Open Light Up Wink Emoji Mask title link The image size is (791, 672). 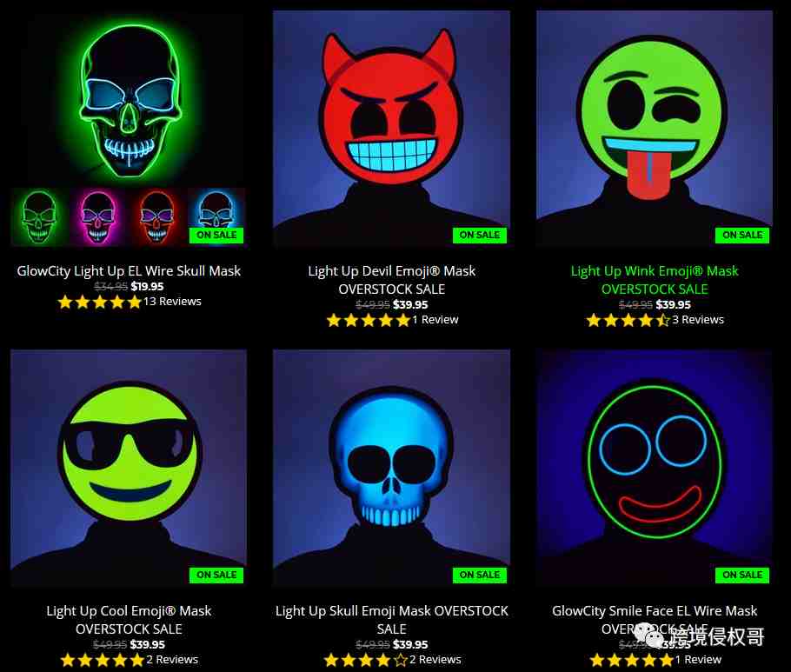pos(655,280)
